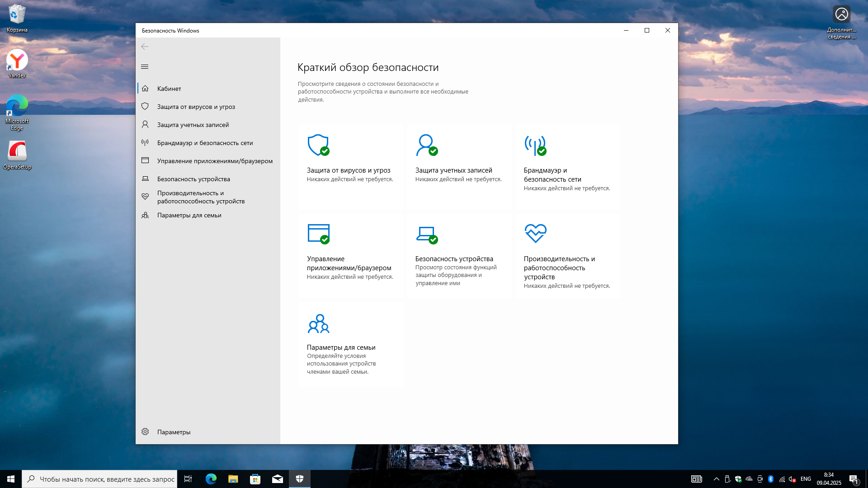The image size is (868, 488).
Task: Select Кабинет in the sidebar
Action: 169,89
